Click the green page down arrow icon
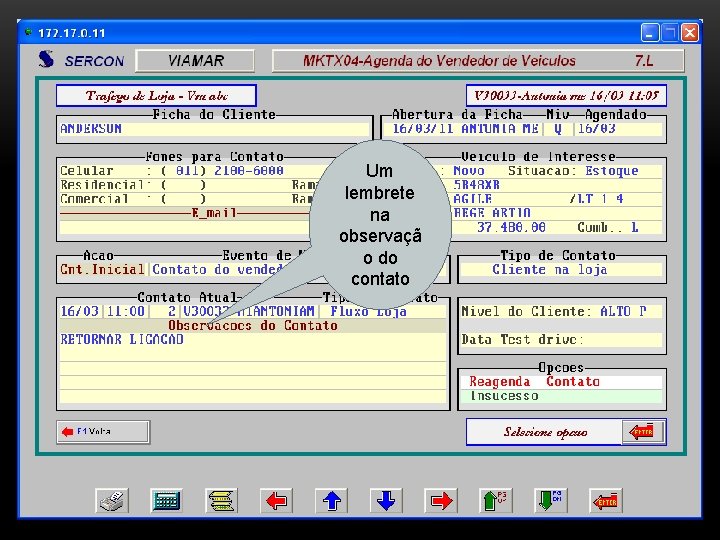Image resolution: width=720 pixels, height=540 pixels. point(551,501)
